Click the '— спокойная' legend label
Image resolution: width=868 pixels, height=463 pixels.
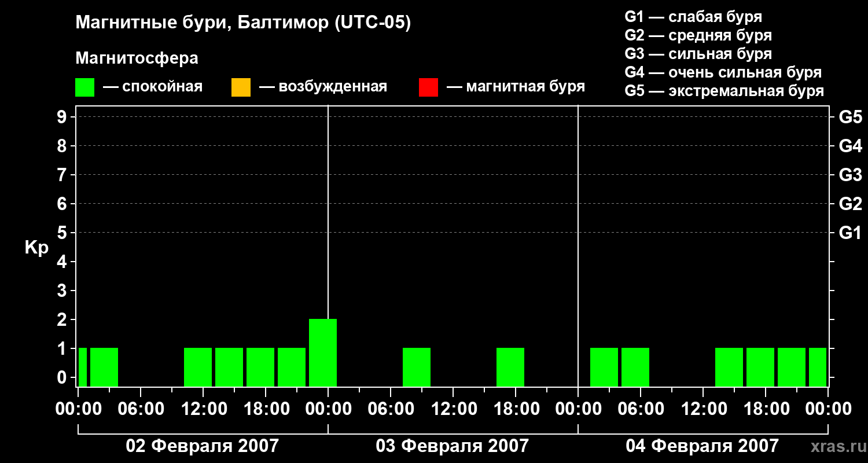[153, 87]
